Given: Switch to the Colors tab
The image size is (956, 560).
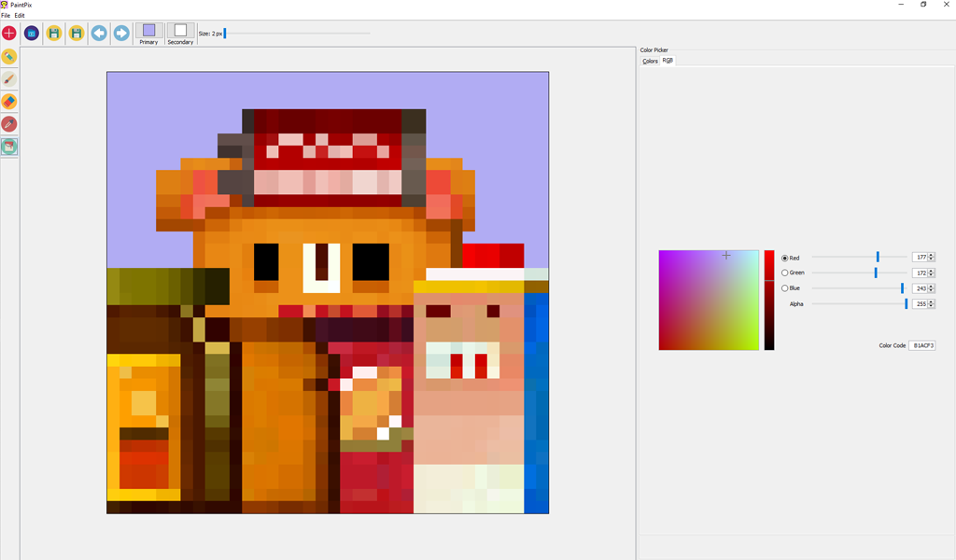Looking at the screenshot, I should click(x=650, y=61).
